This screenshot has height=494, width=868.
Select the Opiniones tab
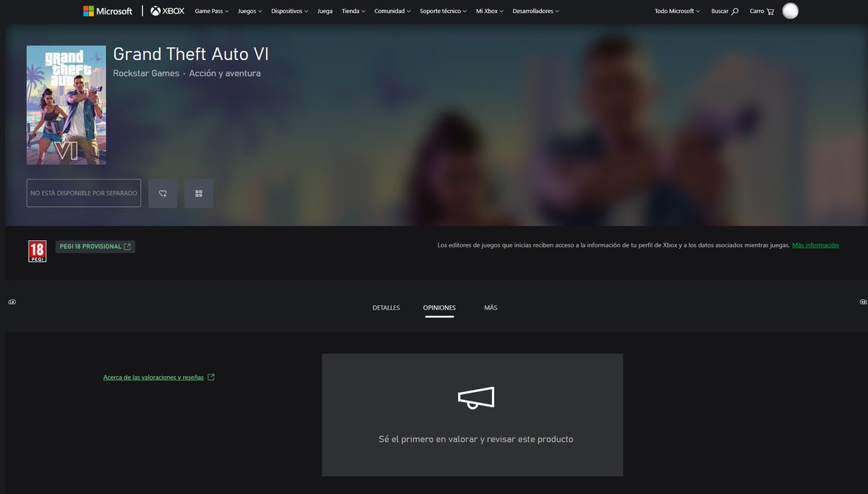(x=440, y=307)
